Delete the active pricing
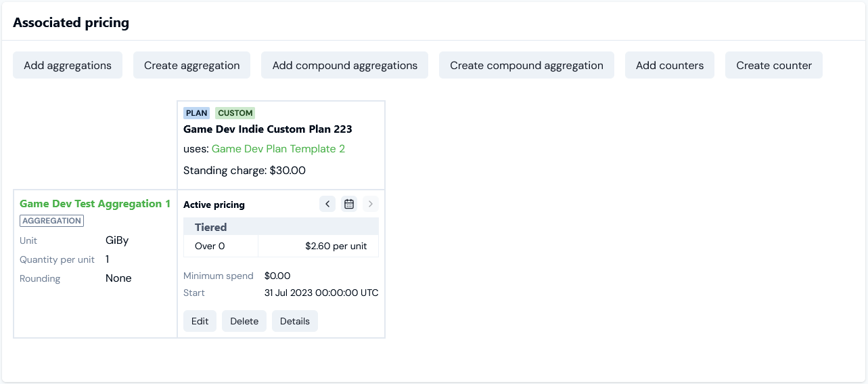 click(244, 321)
